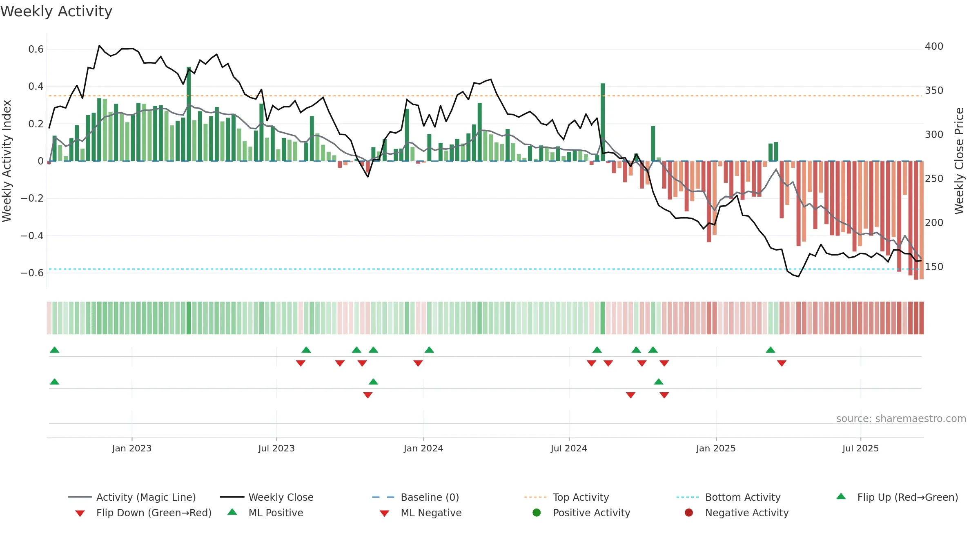The height and width of the screenshot is (551, 980).
Task: Toggle Weekly Close legend entry
Action: 267,497
